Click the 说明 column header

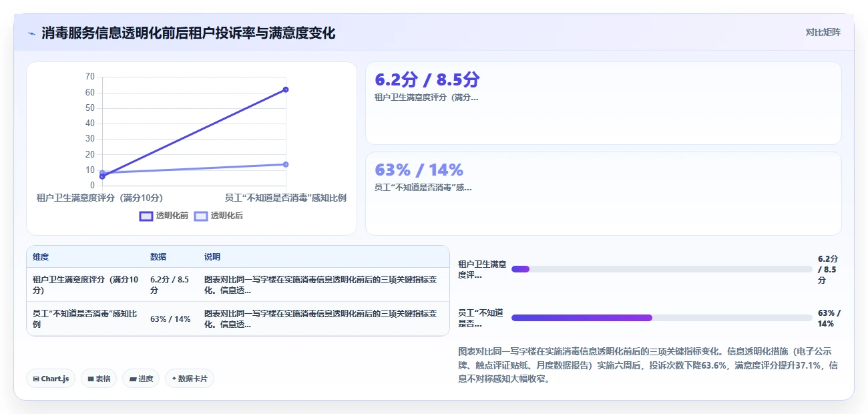click(212, 257)
